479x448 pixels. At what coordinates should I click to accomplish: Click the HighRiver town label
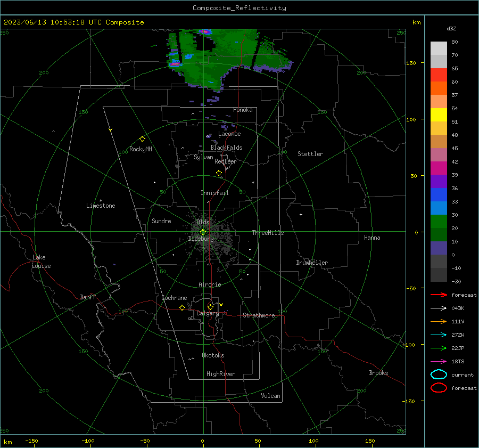coord(221,374)
